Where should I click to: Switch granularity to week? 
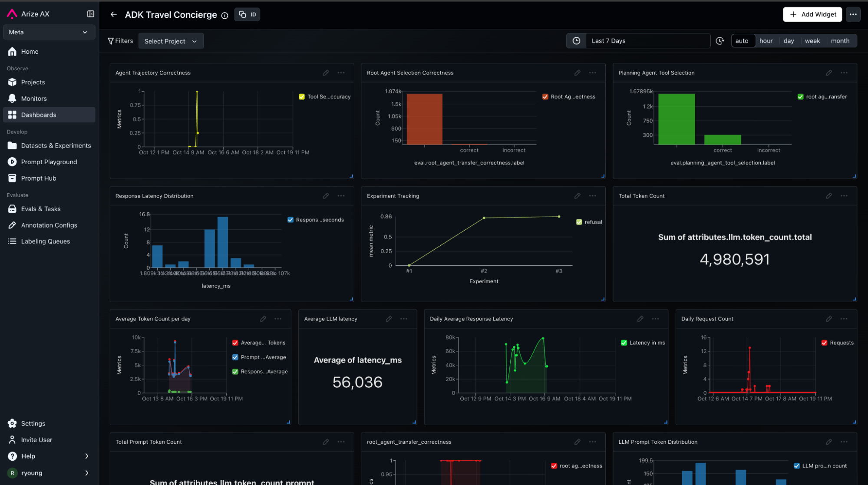[x=812, y=41]
